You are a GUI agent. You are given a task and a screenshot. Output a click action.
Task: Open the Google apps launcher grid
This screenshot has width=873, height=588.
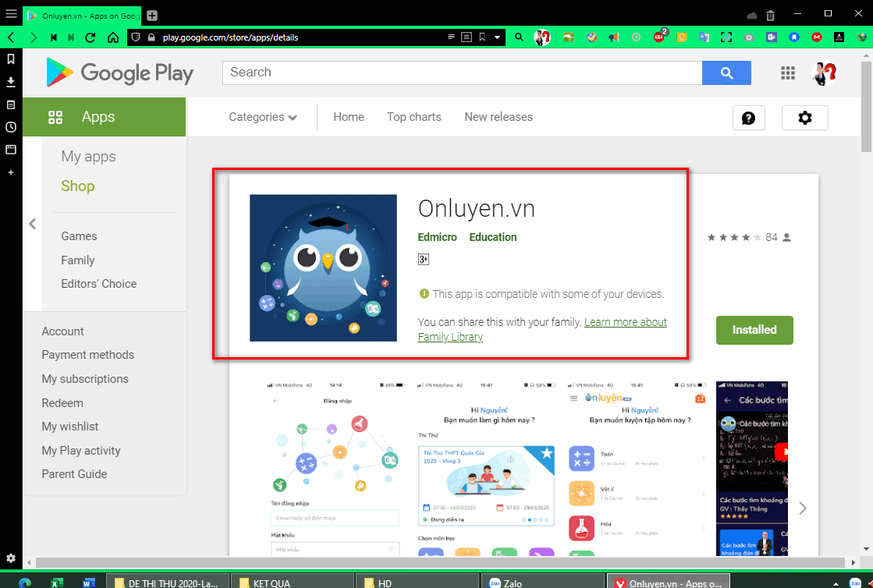pos(787,73)
